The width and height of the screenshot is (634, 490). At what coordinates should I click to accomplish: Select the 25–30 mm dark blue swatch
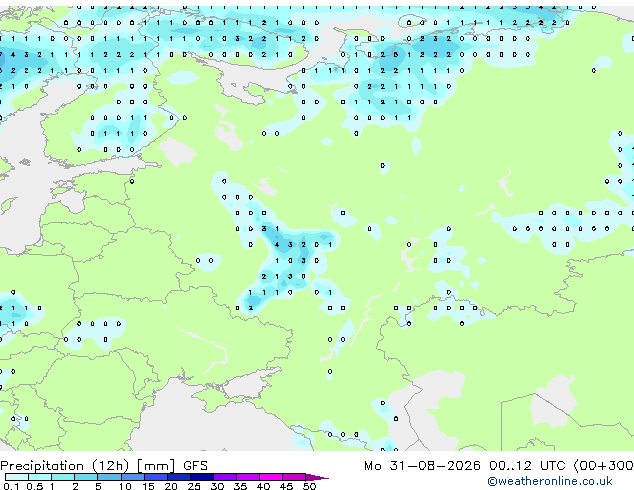click(x=201, y=477)
